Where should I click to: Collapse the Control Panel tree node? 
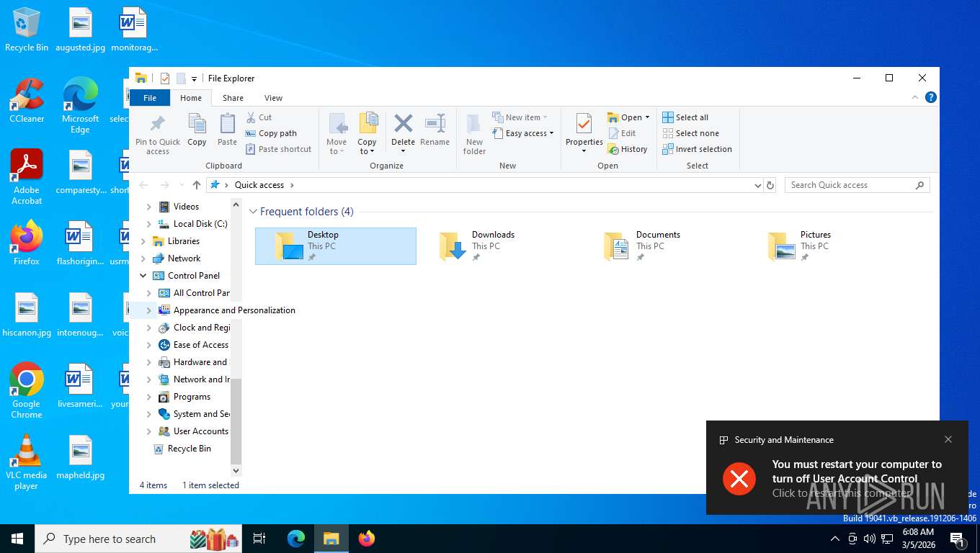[143, 276]
